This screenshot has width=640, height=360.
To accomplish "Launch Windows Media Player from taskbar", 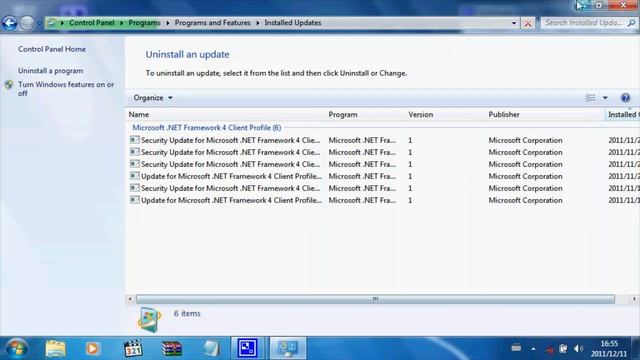I will [92, 349].
